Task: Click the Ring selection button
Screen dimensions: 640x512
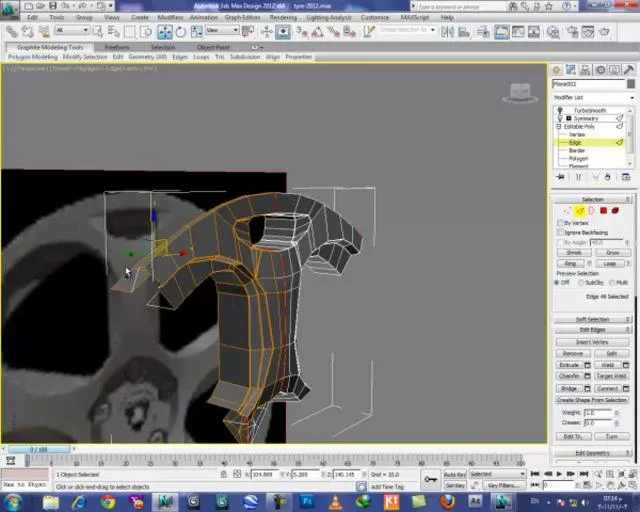Action: [571, 264]
